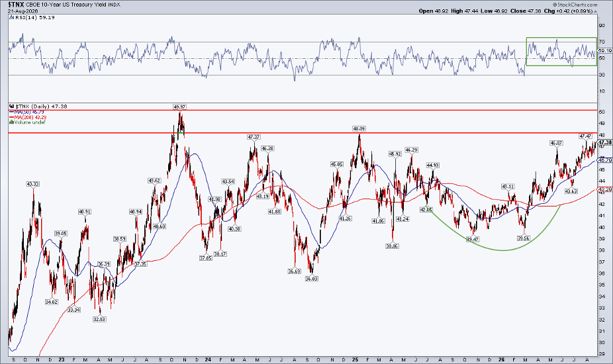Click the 36.69 low price label
This screenshot has height=364, width=613.
click(294, 271)
